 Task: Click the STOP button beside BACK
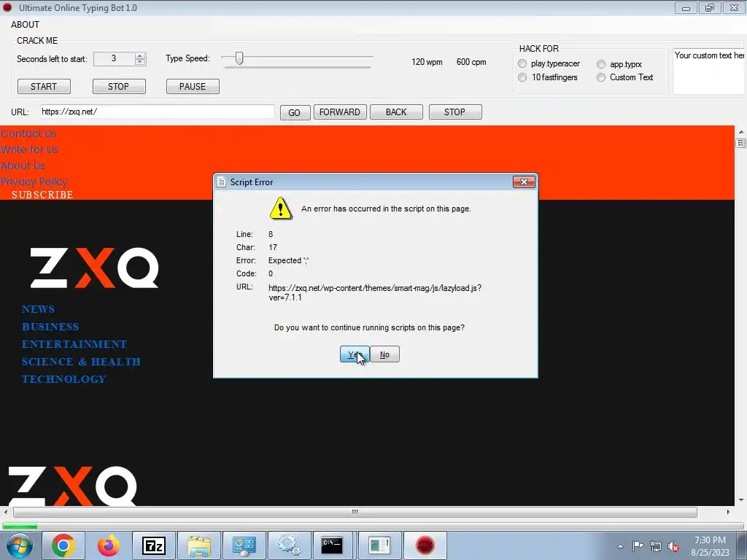455,112
